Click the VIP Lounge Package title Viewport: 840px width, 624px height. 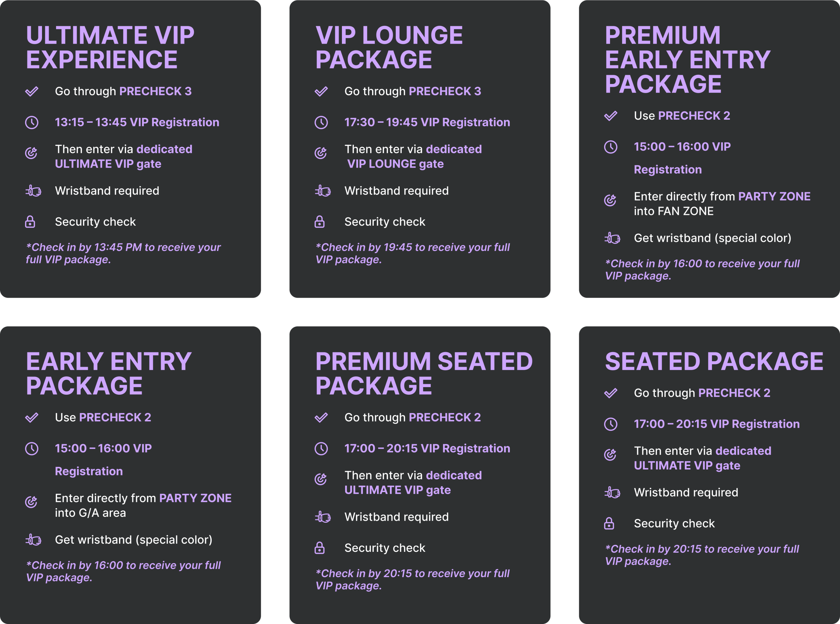click(389, 47)
